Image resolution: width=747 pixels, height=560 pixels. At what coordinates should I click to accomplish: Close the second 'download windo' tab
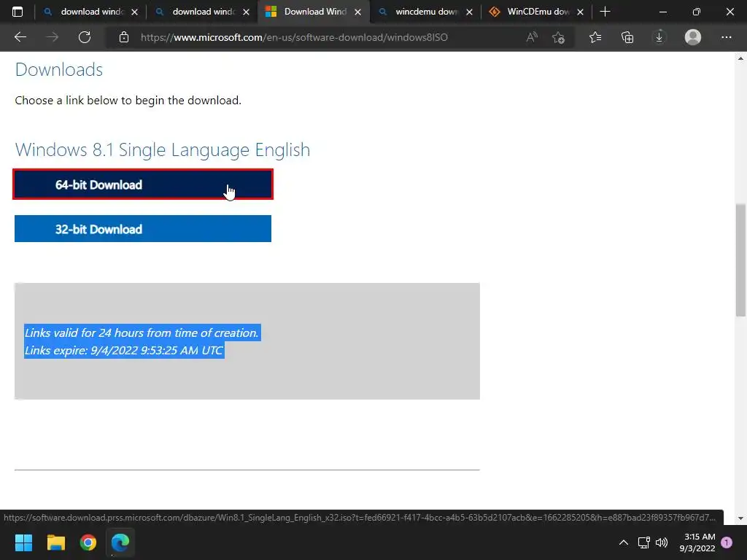pos(246,12)
